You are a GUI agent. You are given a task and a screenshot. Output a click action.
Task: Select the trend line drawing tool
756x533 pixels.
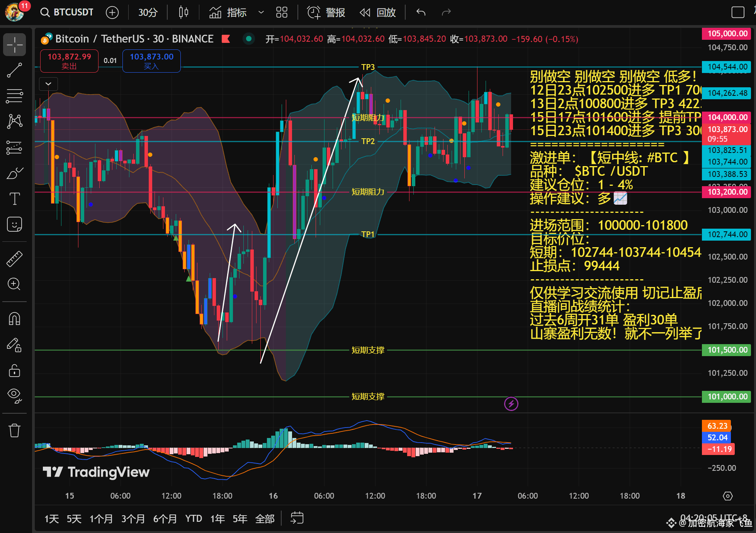point(15,70)
